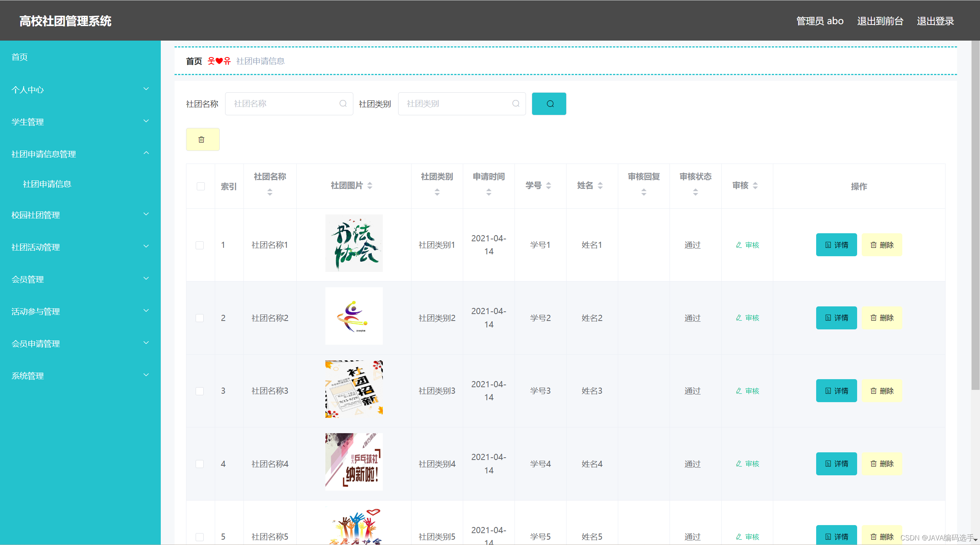Viewport: 980px width, 545px height.
Task: Go to 首页 in the sidebar
Action: [x=20, y=57]
